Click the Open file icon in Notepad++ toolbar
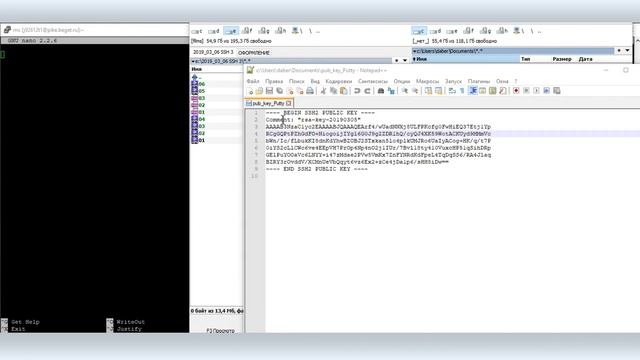 tap(259, 91)
